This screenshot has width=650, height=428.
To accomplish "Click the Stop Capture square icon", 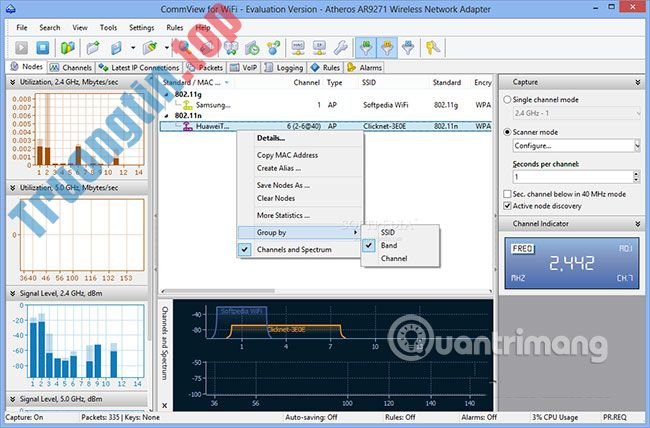I will point(45,47).
